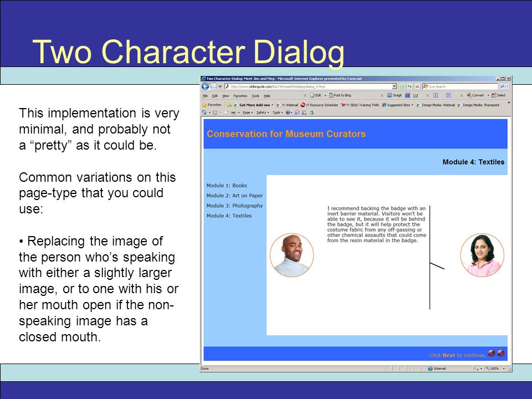Open Y! Webmail favorite link
This screenshot has height=399, width=532.
(x=287, y=105)
